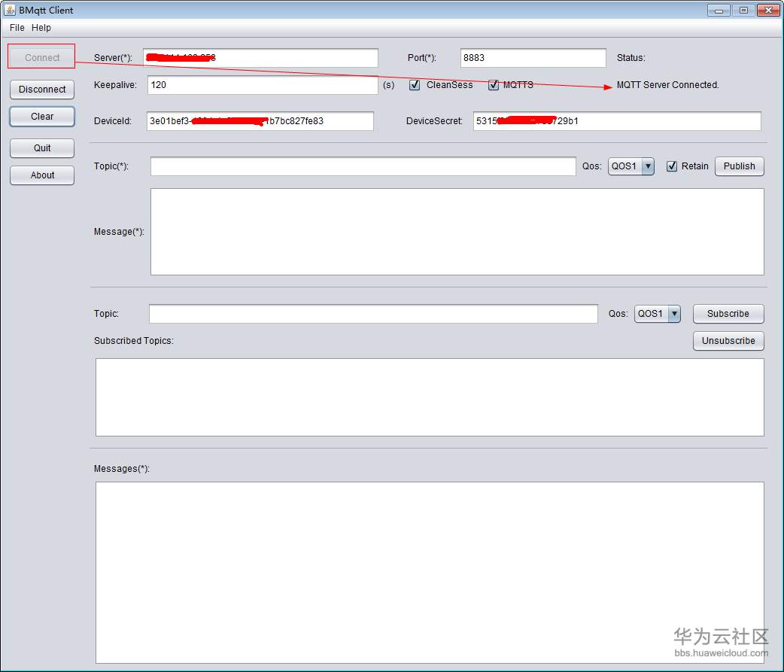Screen dimensions: 784x672
Task: Minimize the BMqtt Client window
Action: pyautogui.click(x=719, y=10)
